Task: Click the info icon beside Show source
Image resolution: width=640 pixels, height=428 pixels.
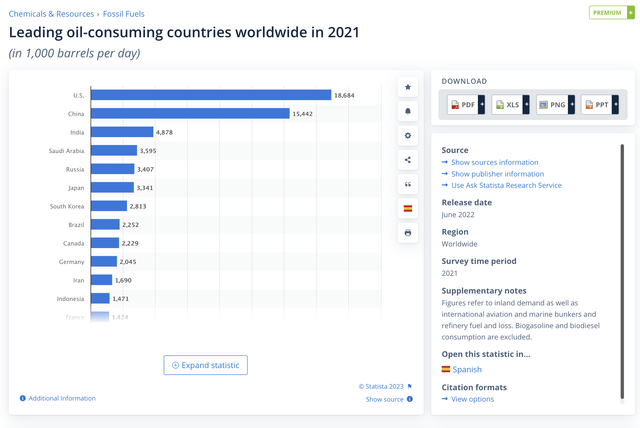Action: coord(410,399)
